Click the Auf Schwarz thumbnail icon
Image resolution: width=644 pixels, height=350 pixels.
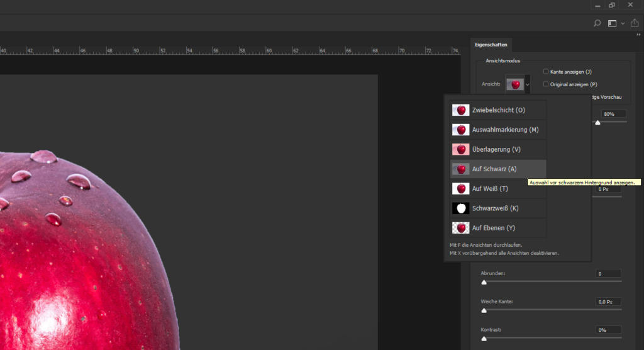(x=460, y=169)
